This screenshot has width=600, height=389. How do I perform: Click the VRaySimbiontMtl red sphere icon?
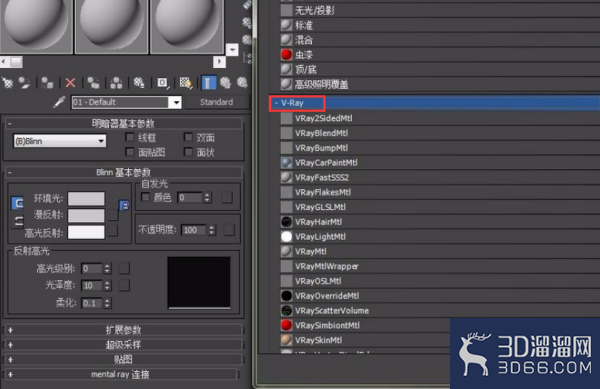point(286,325)
